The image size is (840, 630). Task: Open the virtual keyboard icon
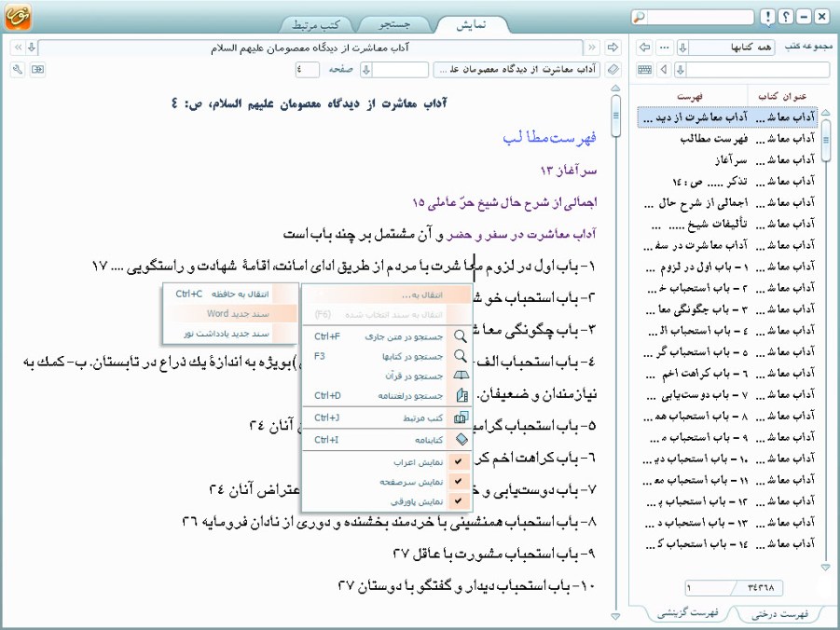(x=645, y=70)
